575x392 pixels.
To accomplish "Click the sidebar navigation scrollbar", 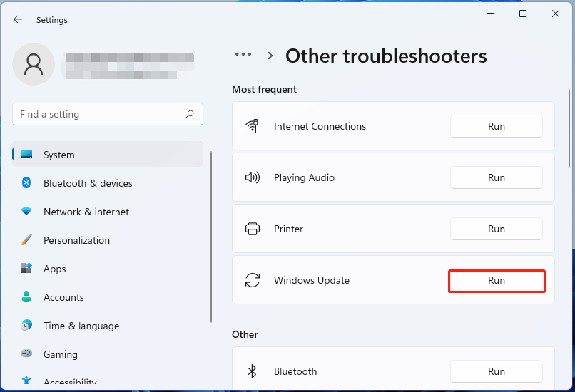I will 211,237.
